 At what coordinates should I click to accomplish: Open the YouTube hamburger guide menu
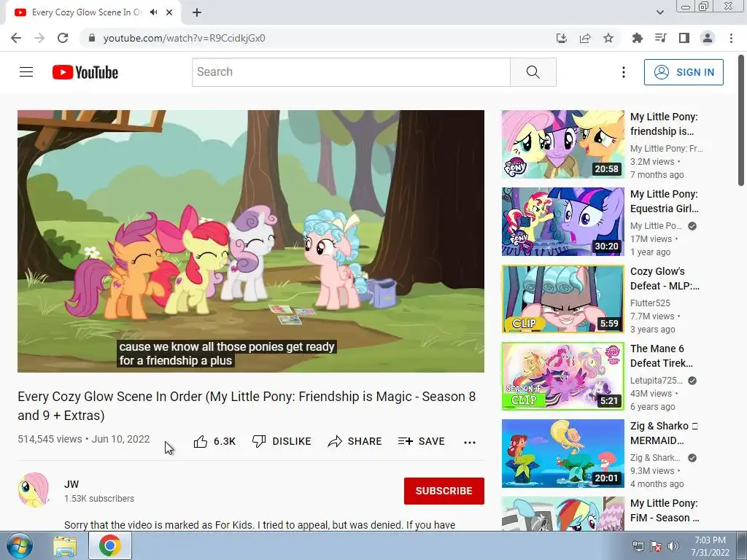pyautogui.click(x=26, y=72)
